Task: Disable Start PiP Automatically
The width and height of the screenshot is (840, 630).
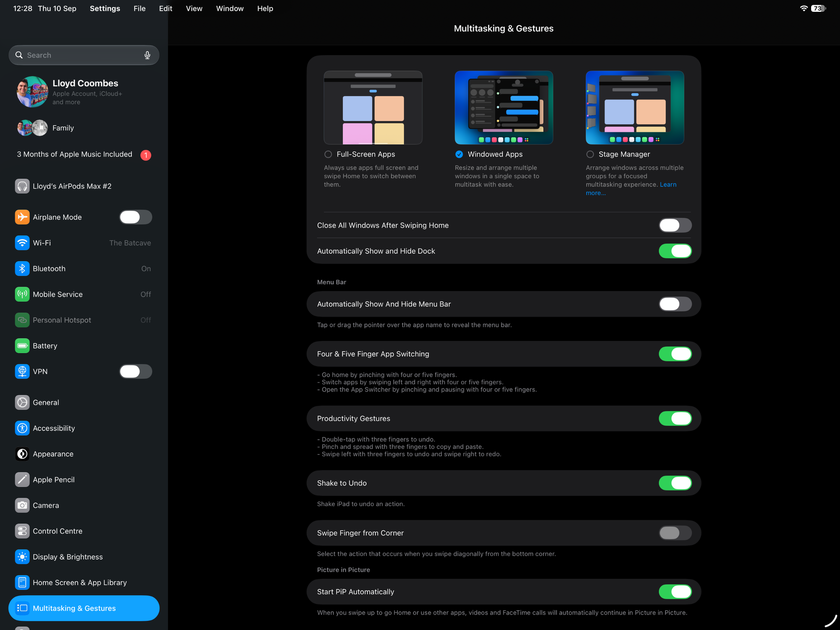Action: point(675,592)
